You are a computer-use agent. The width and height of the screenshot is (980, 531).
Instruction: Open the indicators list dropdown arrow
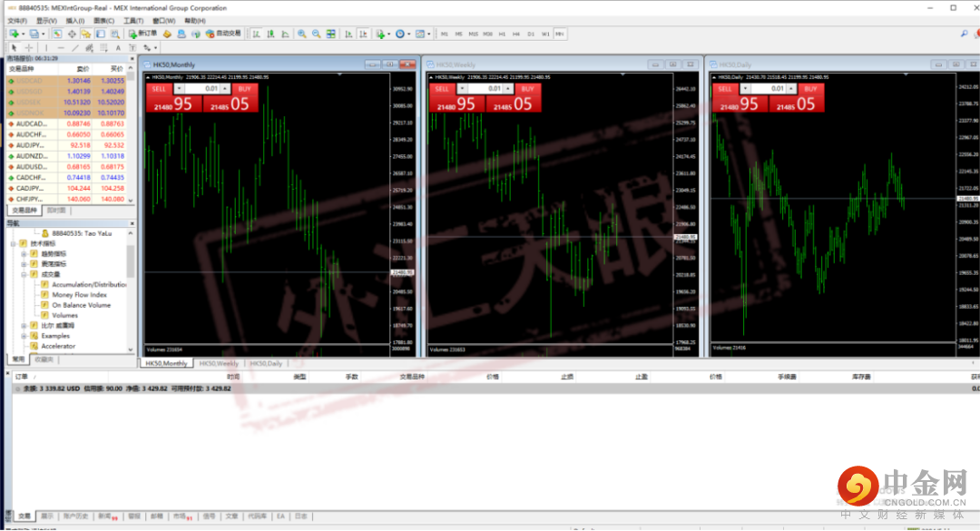click(388, 34)
